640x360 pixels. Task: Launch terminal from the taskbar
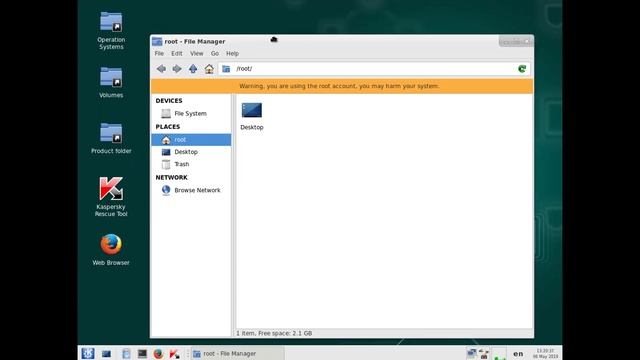[x=142, y=354]
